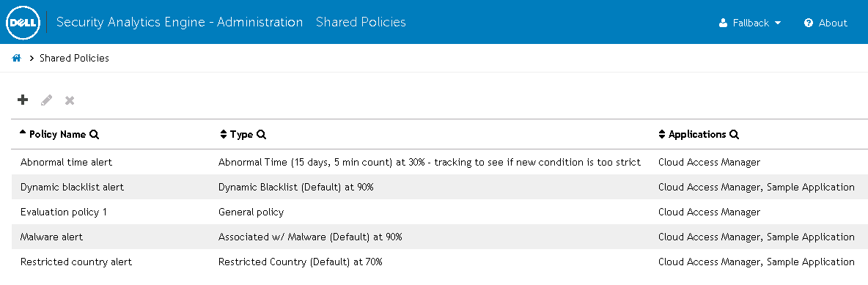Expand the Fallback user dropdown
The image size is (868, 285).
pyautogui.click(x=750, y=23)
